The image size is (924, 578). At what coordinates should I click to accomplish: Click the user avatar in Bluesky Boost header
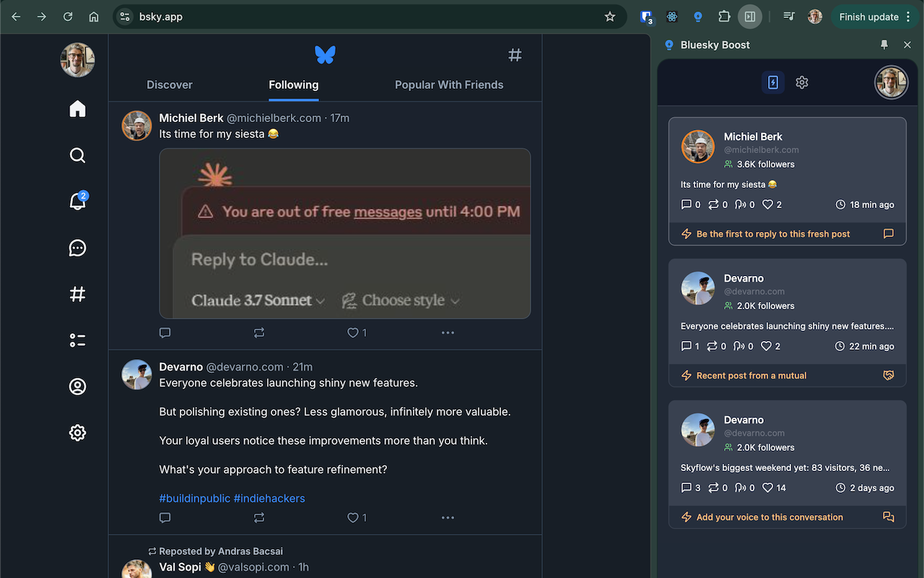tap(891, 82)
